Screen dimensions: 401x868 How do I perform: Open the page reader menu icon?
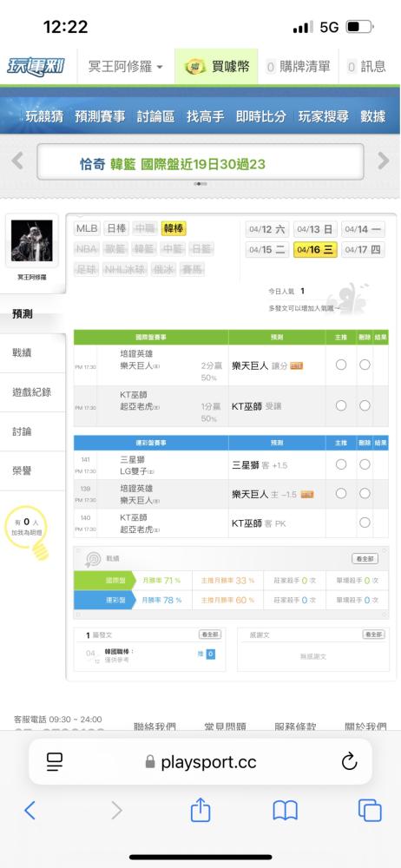pos(55,762)
